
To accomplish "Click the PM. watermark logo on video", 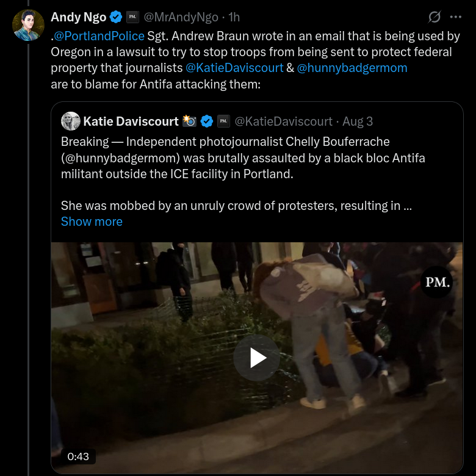I will (x=436, y=282).
